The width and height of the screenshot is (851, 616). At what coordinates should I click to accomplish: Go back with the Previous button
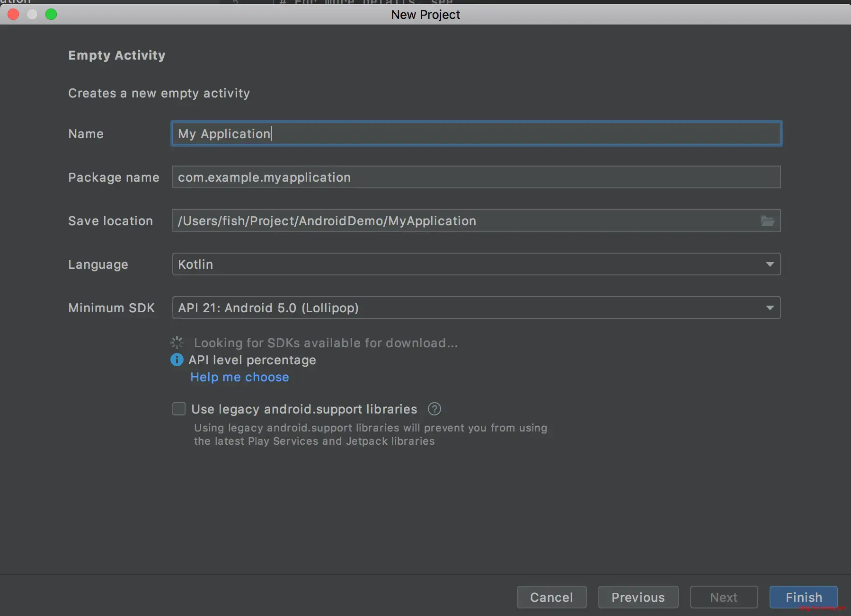tap(638, 597)
